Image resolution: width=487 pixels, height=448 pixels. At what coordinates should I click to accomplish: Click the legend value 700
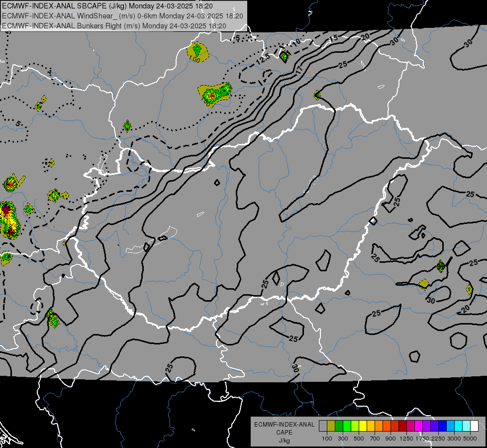375,439
